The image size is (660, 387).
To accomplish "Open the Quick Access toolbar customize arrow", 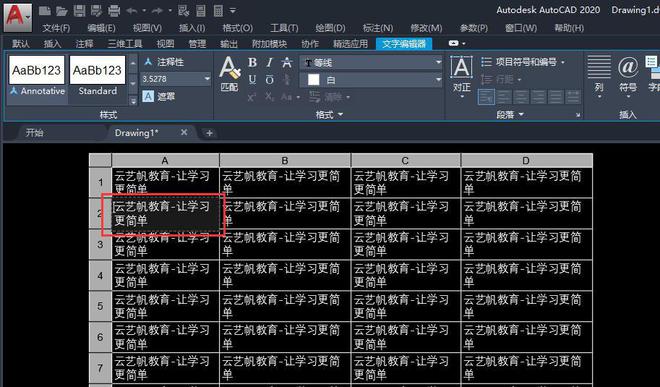I will (233, 11).
